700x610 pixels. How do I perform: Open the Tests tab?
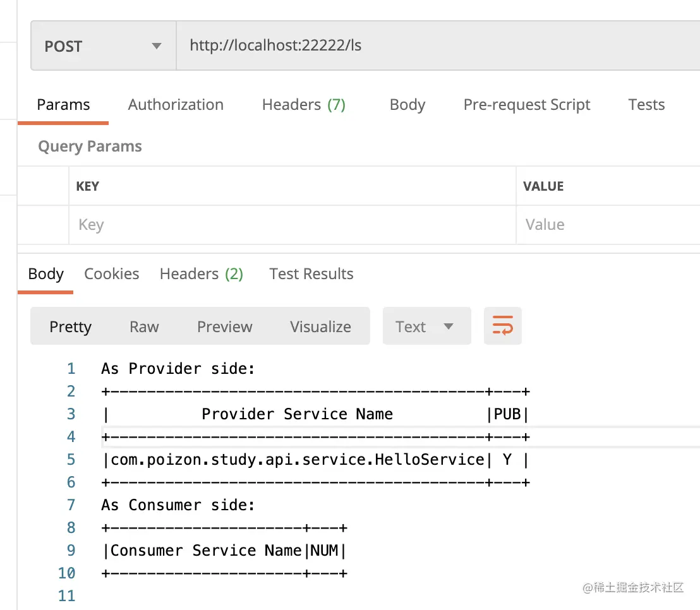tap(646, 105)
